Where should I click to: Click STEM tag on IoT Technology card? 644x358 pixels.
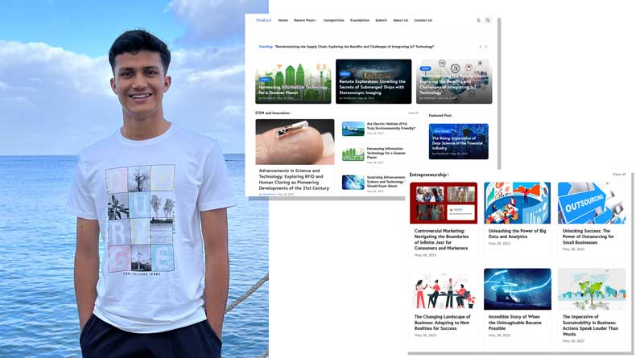(x=425, y=68)
